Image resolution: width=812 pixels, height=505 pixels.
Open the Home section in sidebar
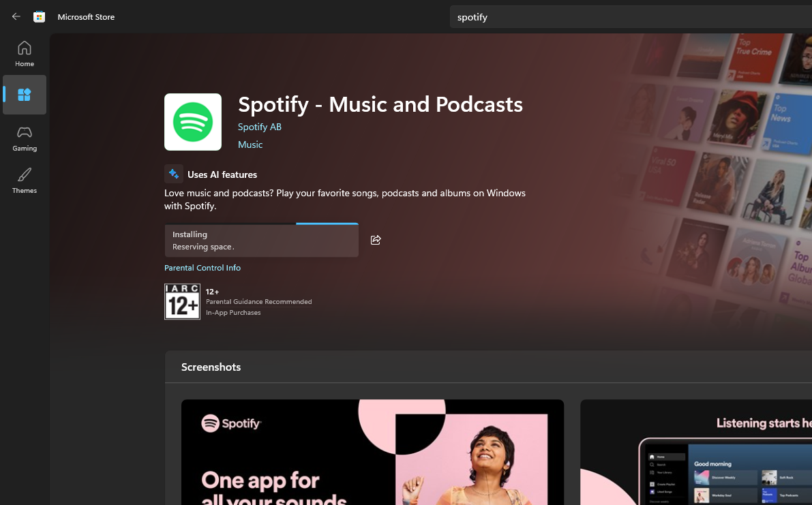(x=25, y=54)
